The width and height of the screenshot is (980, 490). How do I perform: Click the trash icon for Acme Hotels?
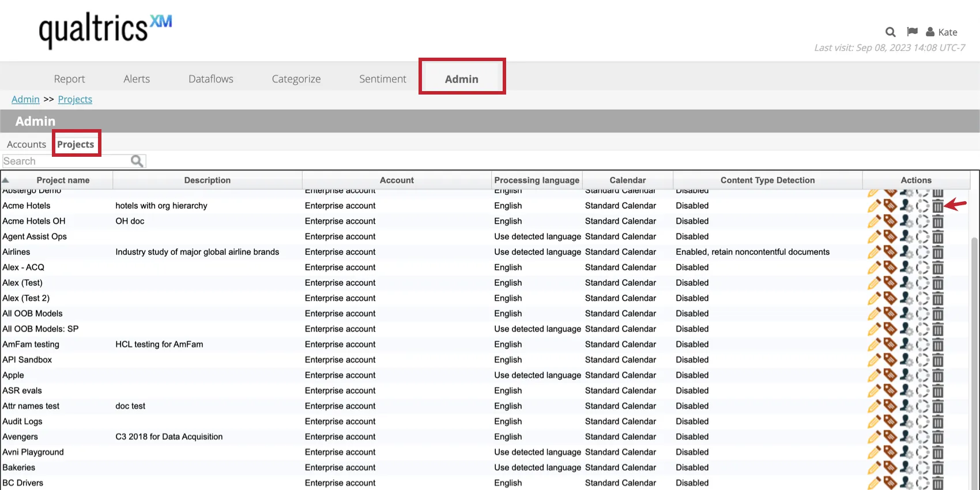click(938, 206)
